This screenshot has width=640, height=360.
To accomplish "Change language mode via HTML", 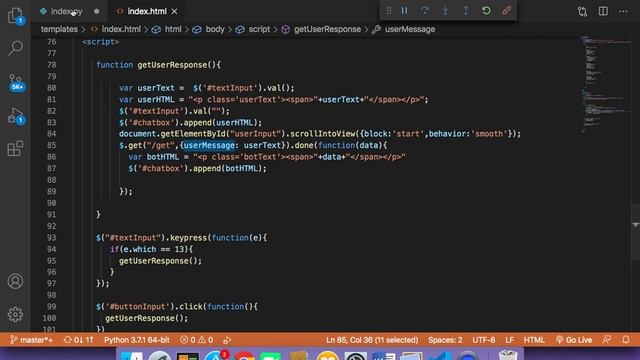I will (534, 340).
